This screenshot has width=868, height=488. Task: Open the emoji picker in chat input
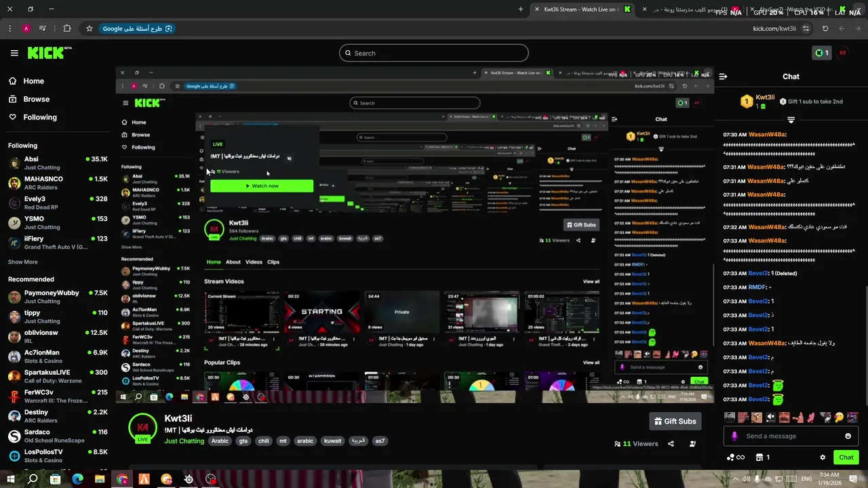(x=848, y=436)
